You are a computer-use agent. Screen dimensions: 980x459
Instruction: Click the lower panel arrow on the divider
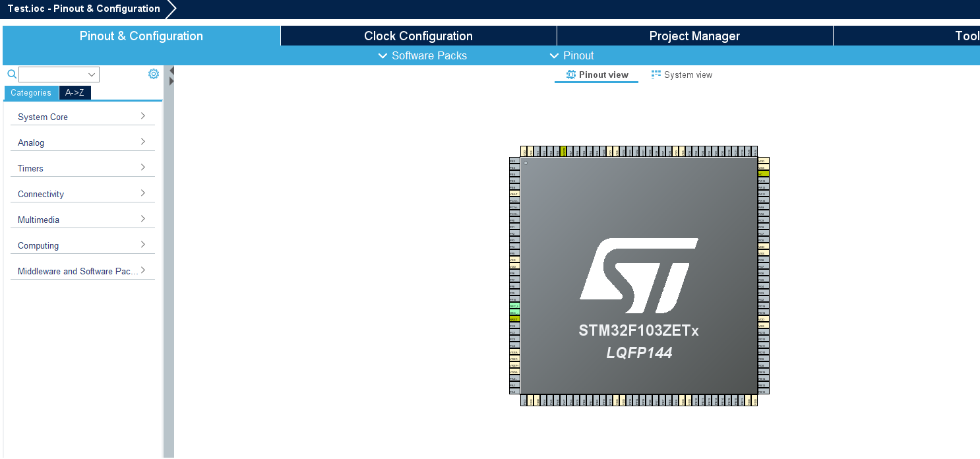tap(171, 81)
